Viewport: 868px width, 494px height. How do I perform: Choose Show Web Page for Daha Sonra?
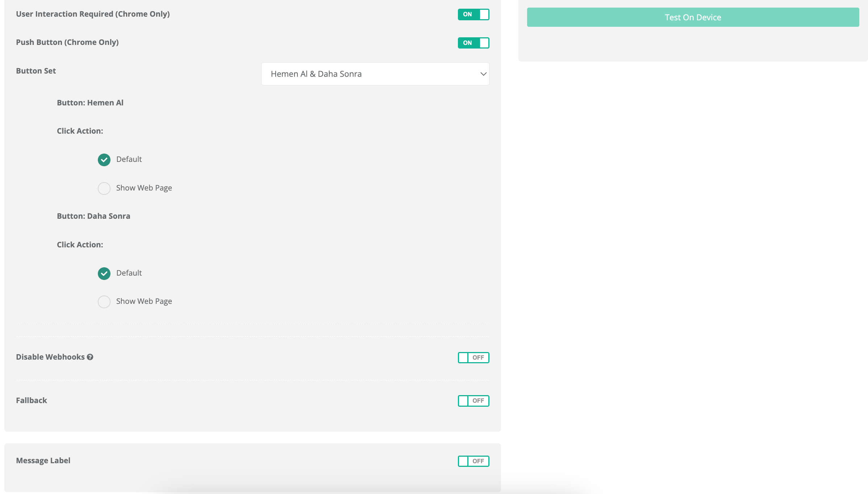104,302
